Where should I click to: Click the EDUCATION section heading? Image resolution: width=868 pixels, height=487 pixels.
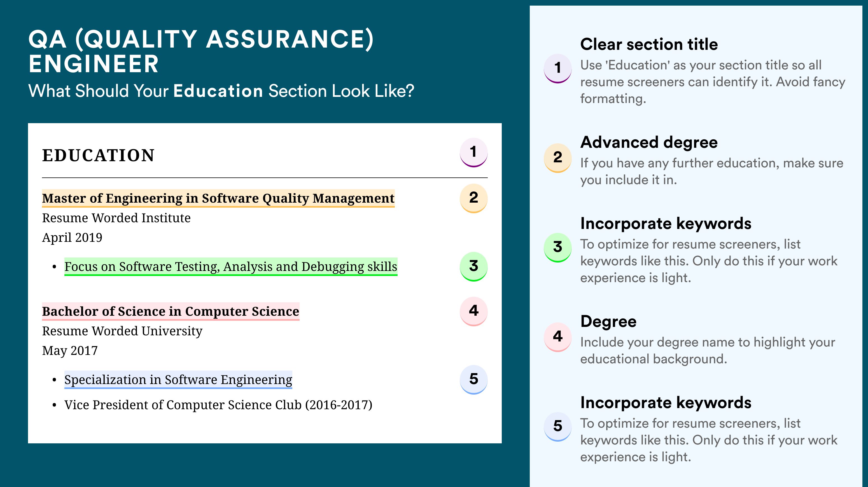tap(98, 155)
